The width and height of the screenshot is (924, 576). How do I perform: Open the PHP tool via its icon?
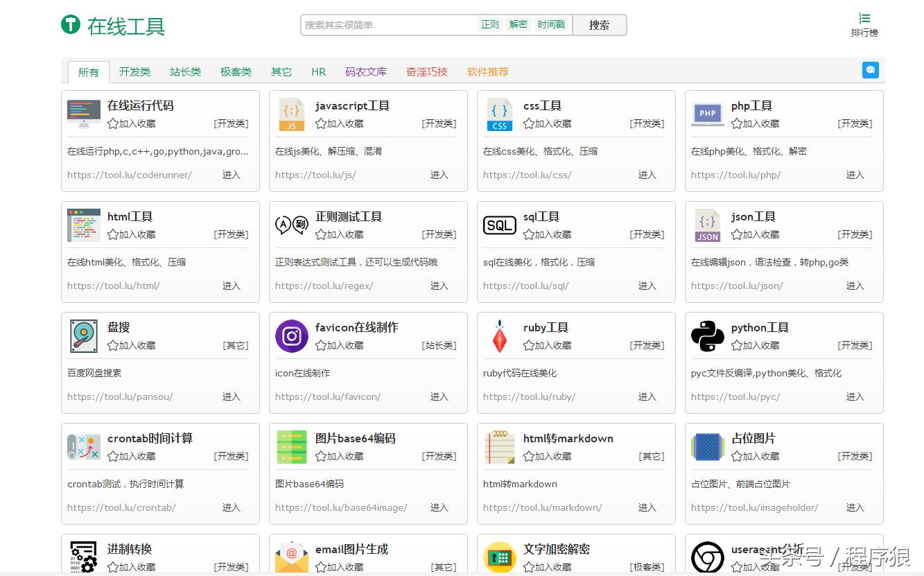707,114
